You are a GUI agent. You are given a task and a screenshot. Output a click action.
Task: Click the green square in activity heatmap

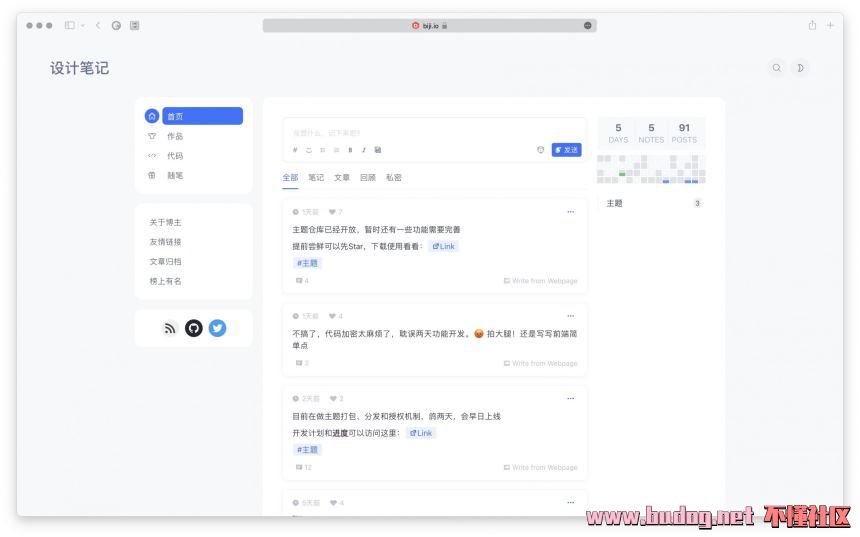coord(622,174)
